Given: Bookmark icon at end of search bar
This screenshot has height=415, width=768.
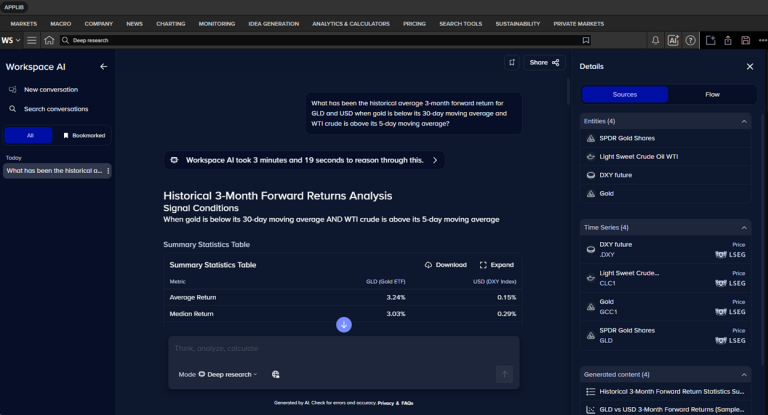Looking at the screenshot, I should [x=586, y=40].
